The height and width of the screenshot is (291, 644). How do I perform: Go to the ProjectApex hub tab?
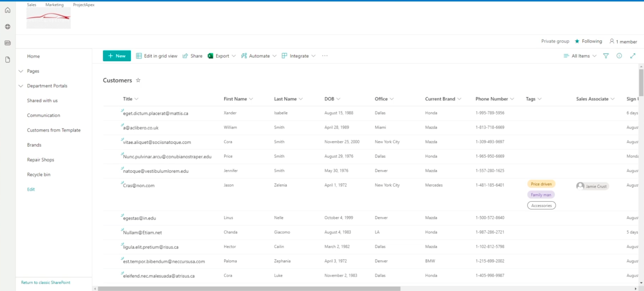click(x=84, y=5)
